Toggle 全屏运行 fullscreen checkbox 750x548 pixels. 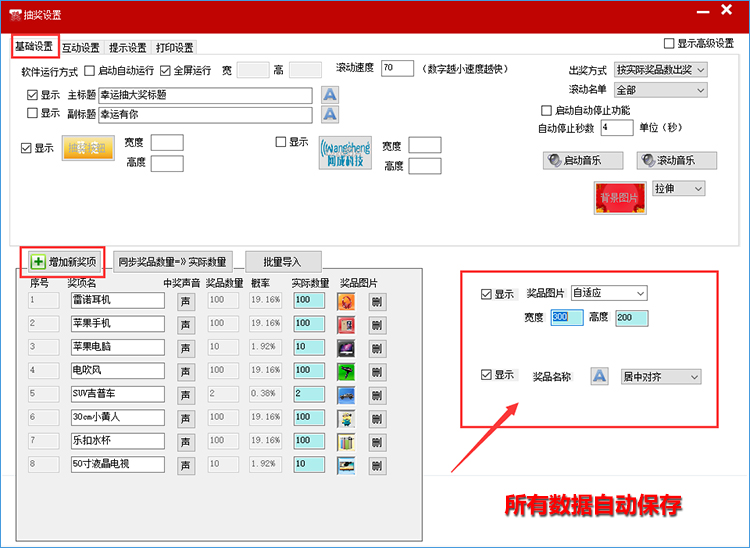click(166, 72)
